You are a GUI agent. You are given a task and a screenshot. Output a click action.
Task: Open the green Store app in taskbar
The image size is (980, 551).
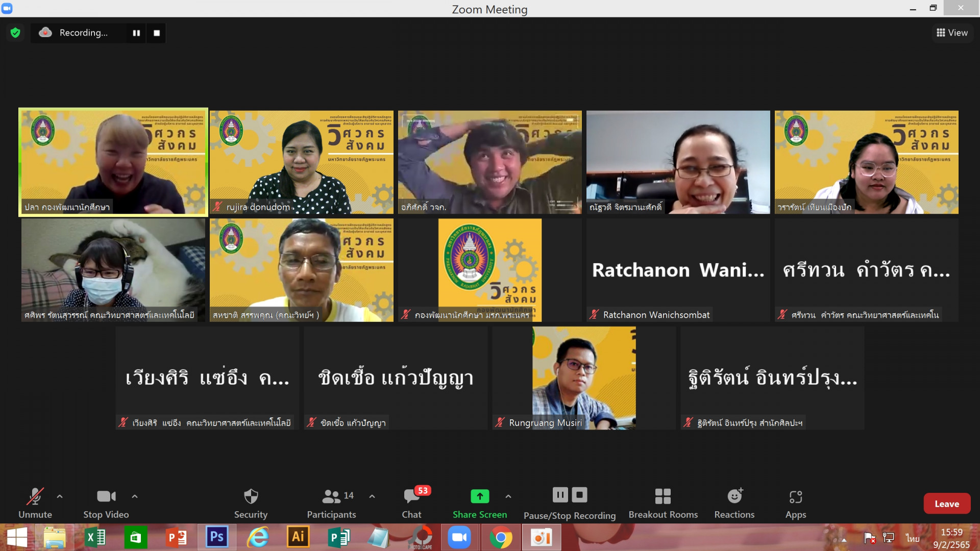[x=135, y=538]
